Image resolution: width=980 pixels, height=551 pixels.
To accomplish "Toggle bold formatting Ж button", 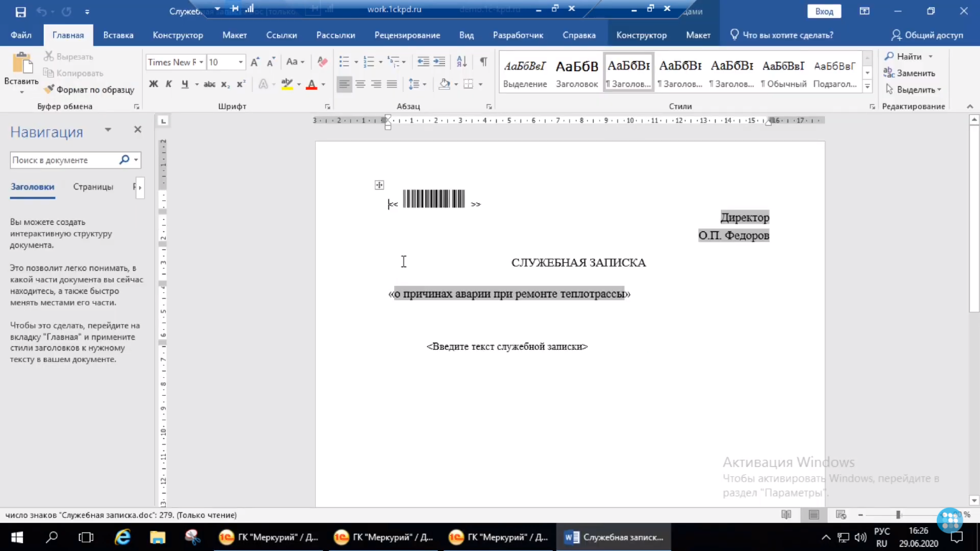I will (x=153, y=84).
